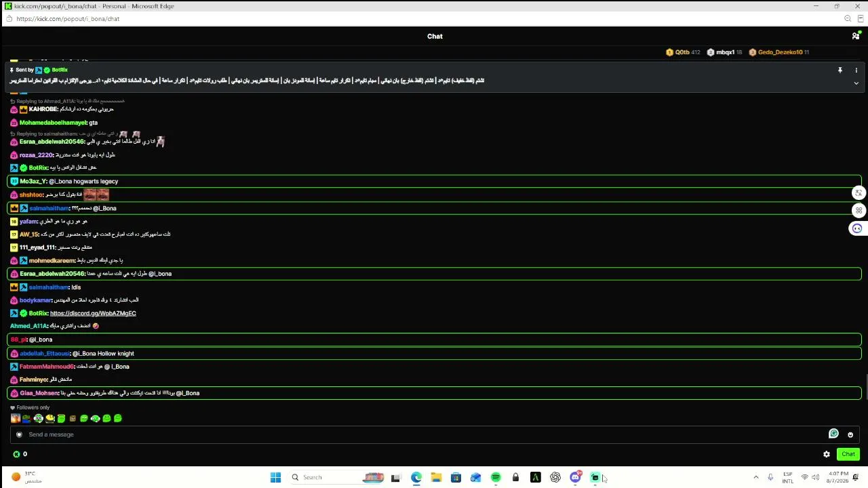Open the Kick app icon on the taskbar
868x488 pixels.
[x=595, y=477]
